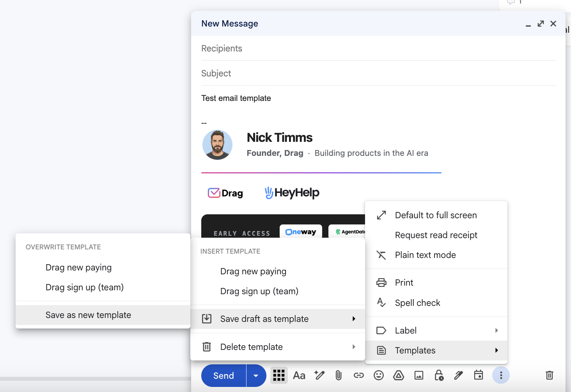The width and height of the screenshot is (571, 392).
Task: Click Nick Timms profile photo in signature
Action: (217, 145)
